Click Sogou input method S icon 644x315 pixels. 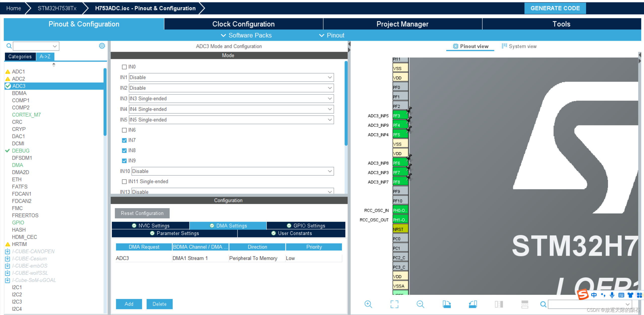583,294
